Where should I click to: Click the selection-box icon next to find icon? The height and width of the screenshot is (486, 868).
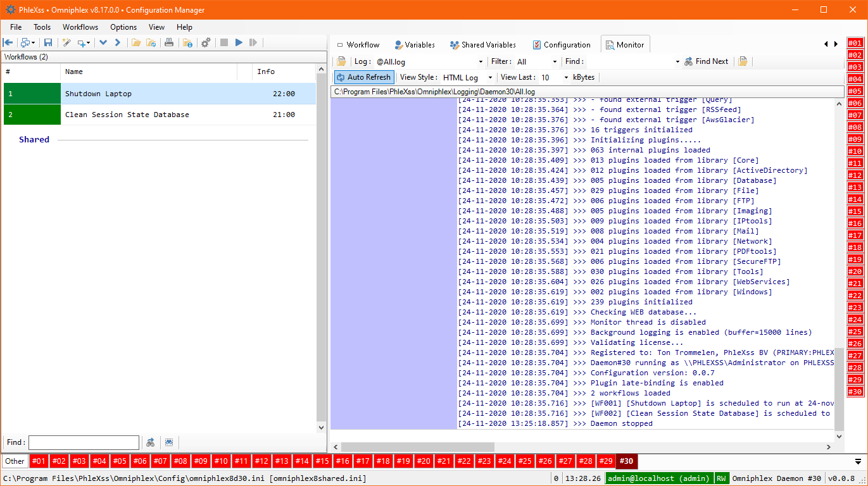[169, 442]
